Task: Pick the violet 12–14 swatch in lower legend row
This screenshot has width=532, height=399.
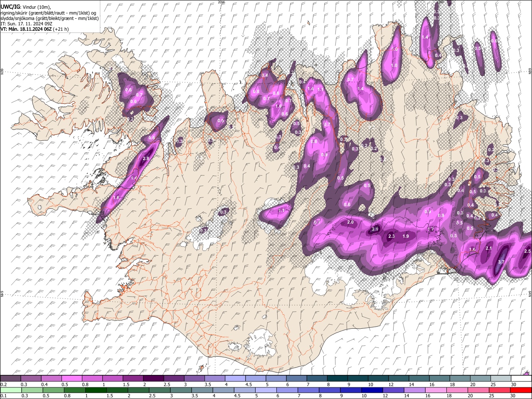Action: tap(393, 390)
